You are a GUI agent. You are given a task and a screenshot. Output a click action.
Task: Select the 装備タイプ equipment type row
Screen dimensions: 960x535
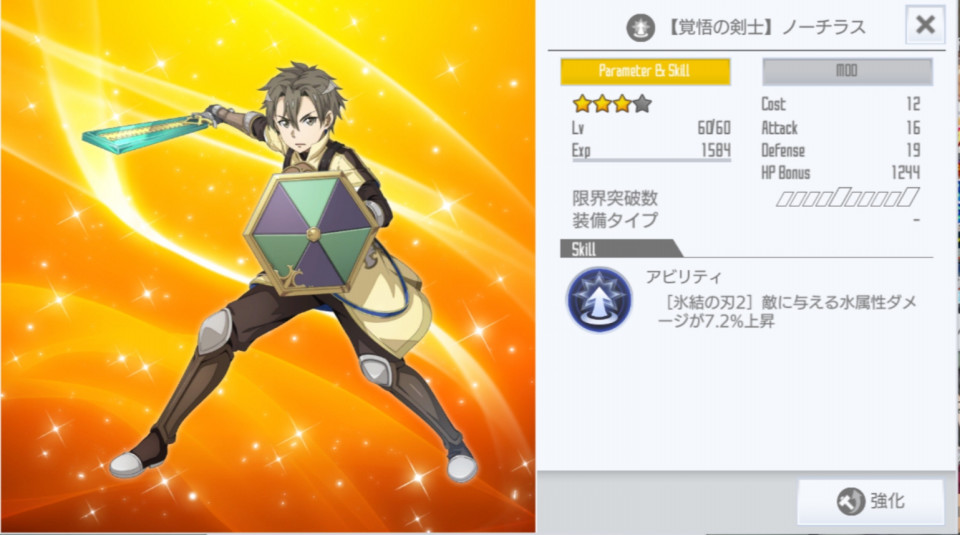tap(746, 220)
